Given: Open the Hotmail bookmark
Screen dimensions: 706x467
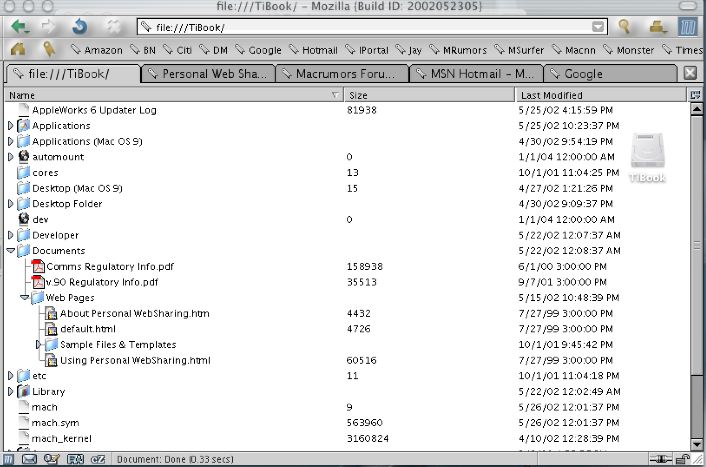Looking at the screenshot, I should [313, 50].
